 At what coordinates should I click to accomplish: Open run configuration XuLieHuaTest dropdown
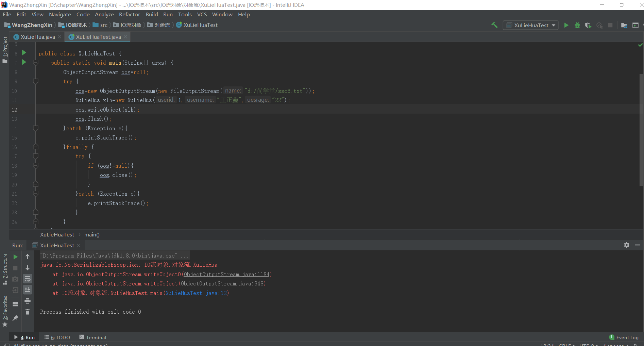[x=531, y=25]
